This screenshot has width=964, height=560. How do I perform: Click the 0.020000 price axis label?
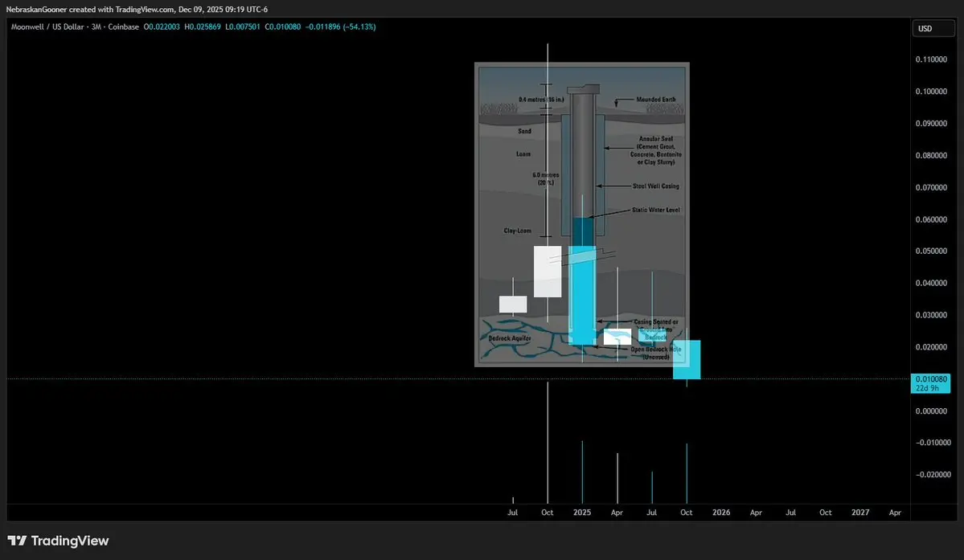pos(931,347)
